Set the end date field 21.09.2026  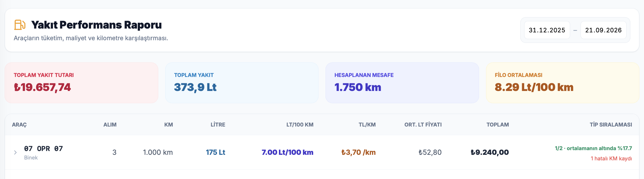[x=603, y=30]
